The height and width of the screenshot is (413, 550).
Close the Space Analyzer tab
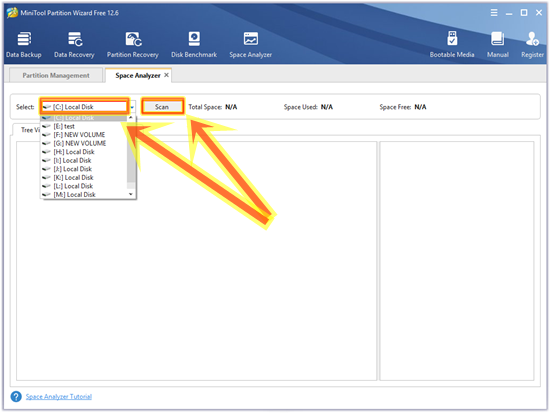[167, 75]
